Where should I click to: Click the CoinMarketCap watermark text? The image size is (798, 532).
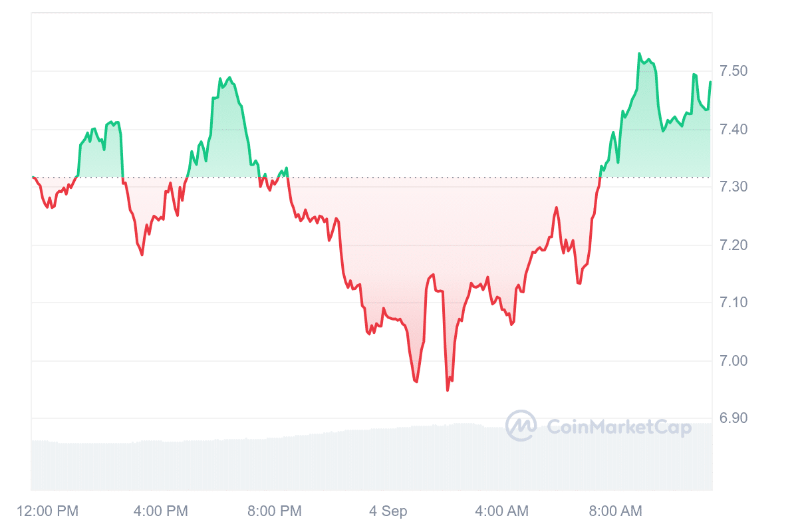[x=618, y=427]
